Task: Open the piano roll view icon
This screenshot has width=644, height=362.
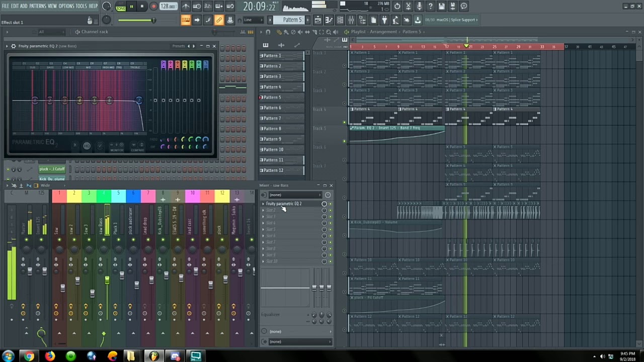Action: click(329, 20)
